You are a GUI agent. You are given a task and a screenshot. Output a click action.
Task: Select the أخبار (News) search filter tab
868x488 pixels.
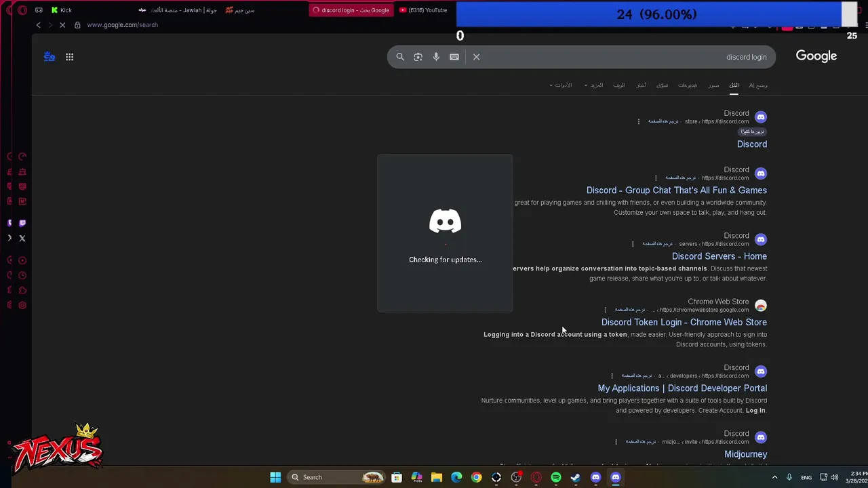642,85
